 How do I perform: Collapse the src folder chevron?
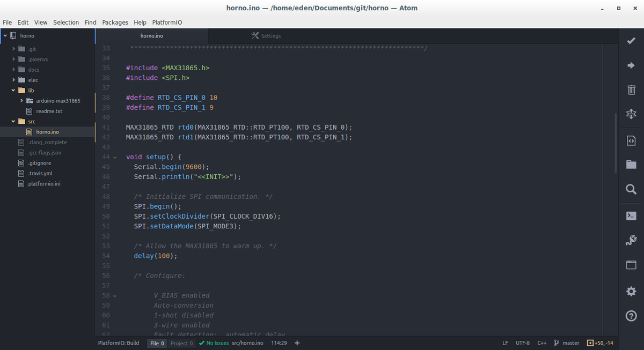click(13, 122)
